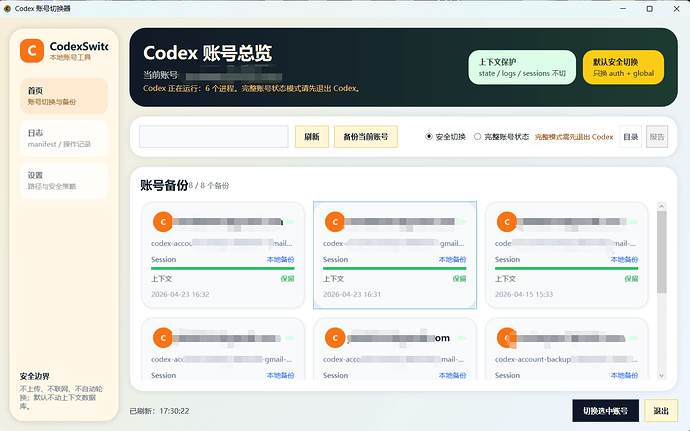Click Session progress bar on 2026-04-23 16:31 card
This screenshot has height=431, width=690.
coord(395,268)
